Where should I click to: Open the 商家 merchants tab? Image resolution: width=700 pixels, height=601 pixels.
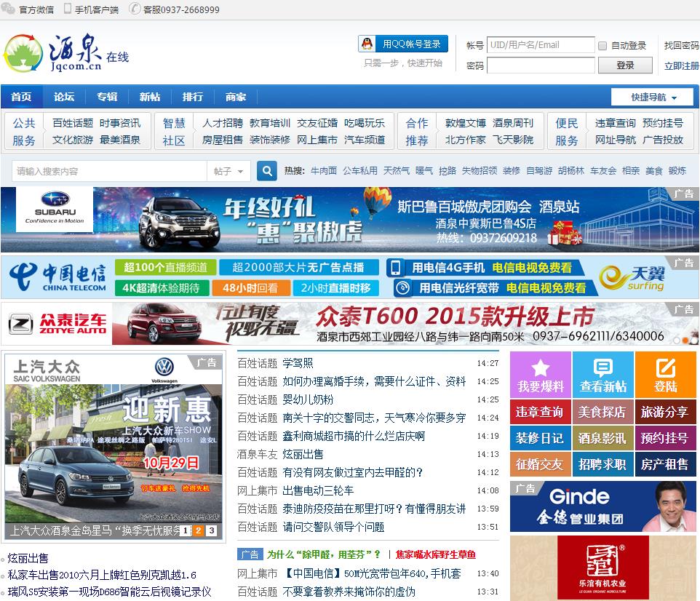pos(236,97)
